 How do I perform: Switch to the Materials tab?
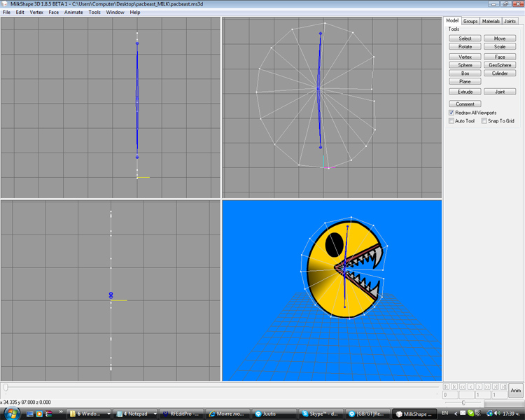click(x=490, y=21)
